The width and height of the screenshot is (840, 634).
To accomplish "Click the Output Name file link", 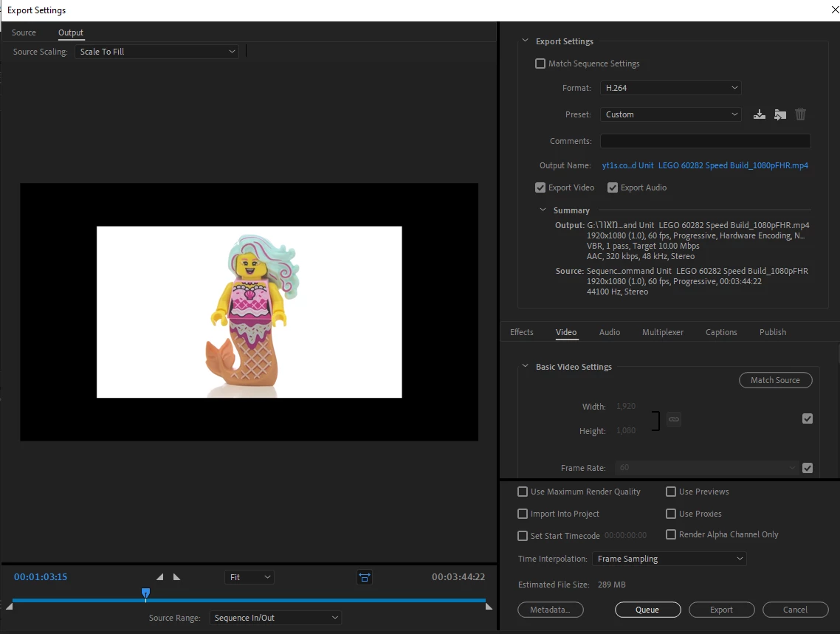I will coord(705,165).
